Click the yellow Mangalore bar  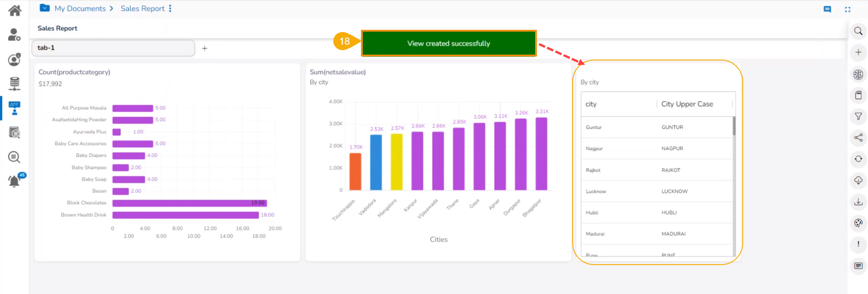397,162
